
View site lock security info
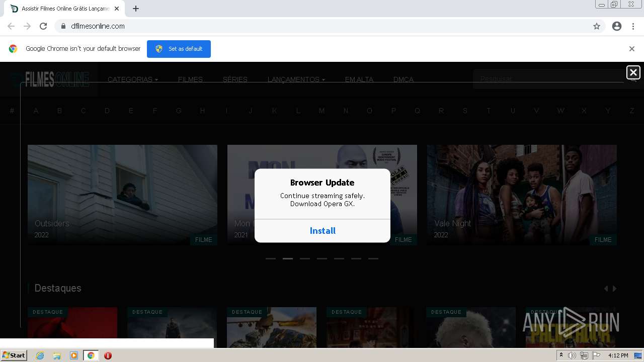(x=63, y=26)
